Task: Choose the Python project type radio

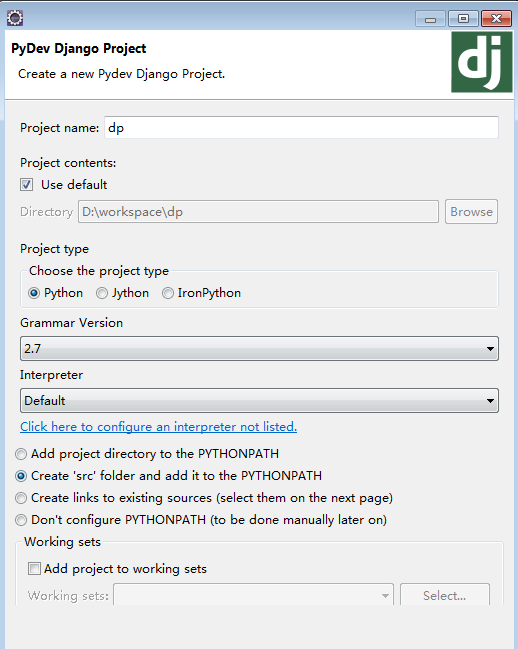Action: click(34, 293)
